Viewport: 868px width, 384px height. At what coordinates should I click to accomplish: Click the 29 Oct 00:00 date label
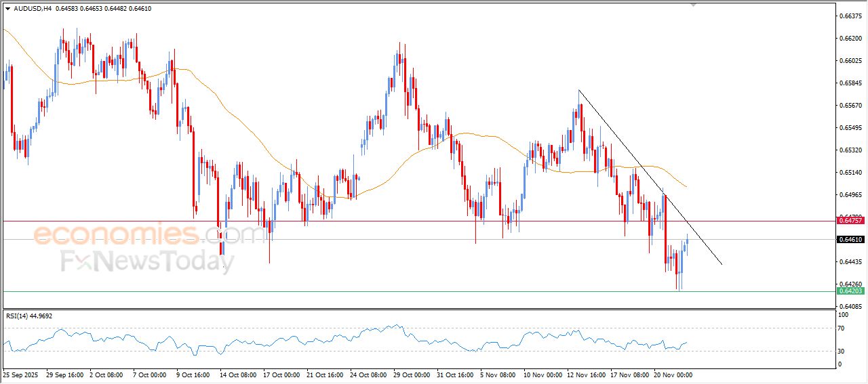pos(410,375)
